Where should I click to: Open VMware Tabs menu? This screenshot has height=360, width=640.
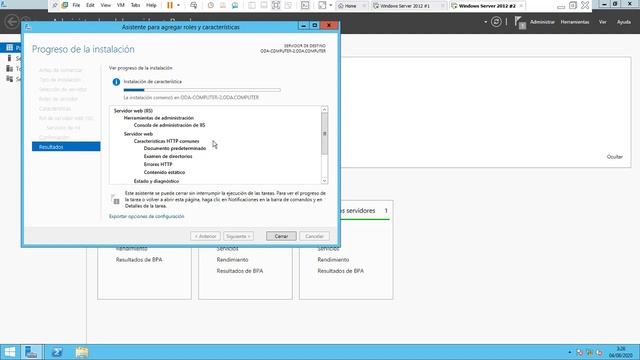click(x=135, y=5)
